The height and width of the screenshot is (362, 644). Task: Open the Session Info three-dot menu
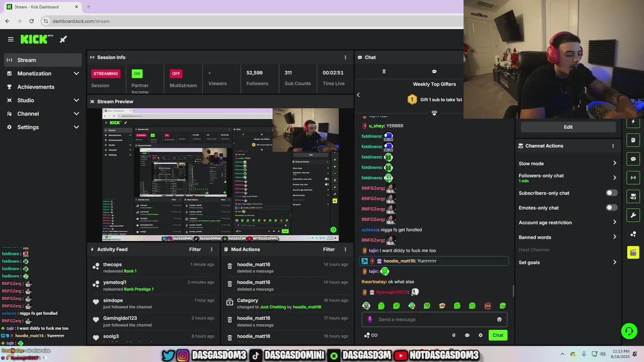pyautogui.click(x=345, y=57)
